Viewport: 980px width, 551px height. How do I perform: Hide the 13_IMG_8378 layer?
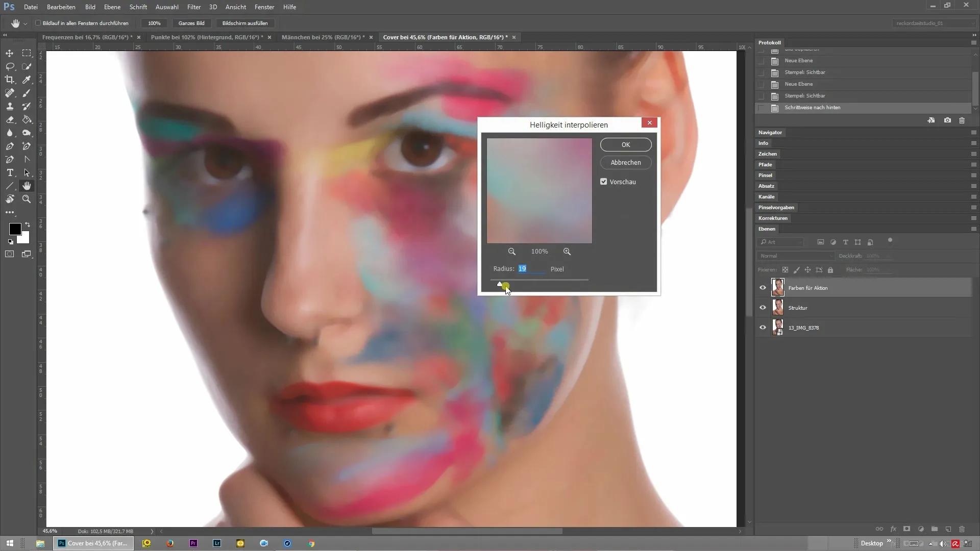[x=763, y=328]
